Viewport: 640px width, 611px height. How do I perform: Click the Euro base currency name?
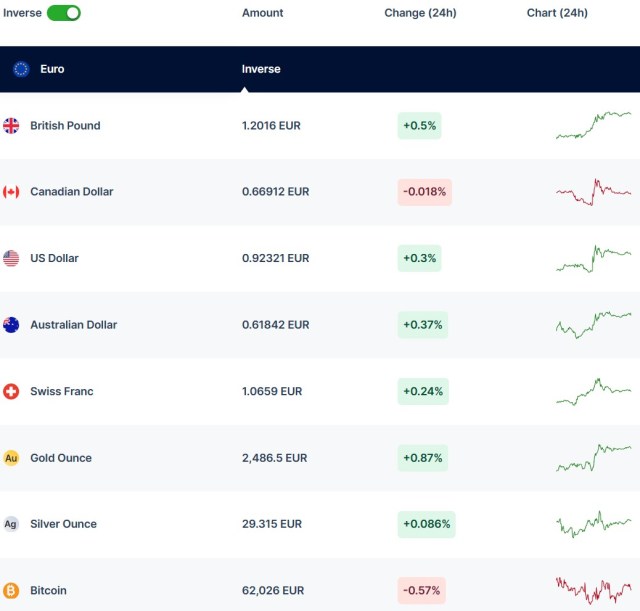52,69
